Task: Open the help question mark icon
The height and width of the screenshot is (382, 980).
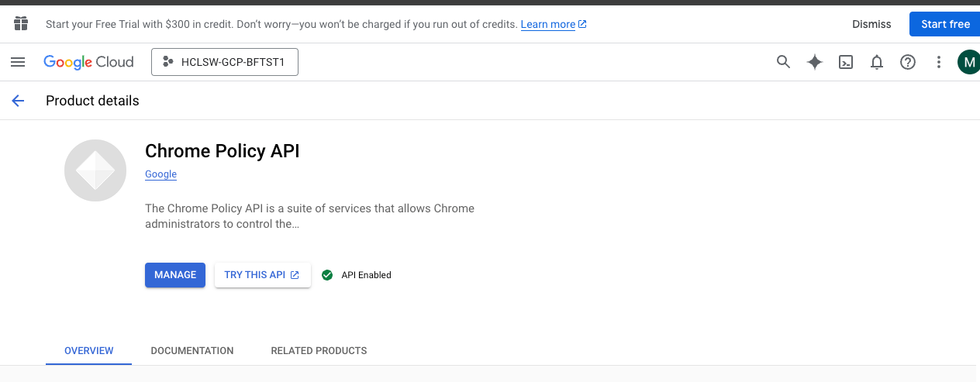Action: tap(908, 62)
